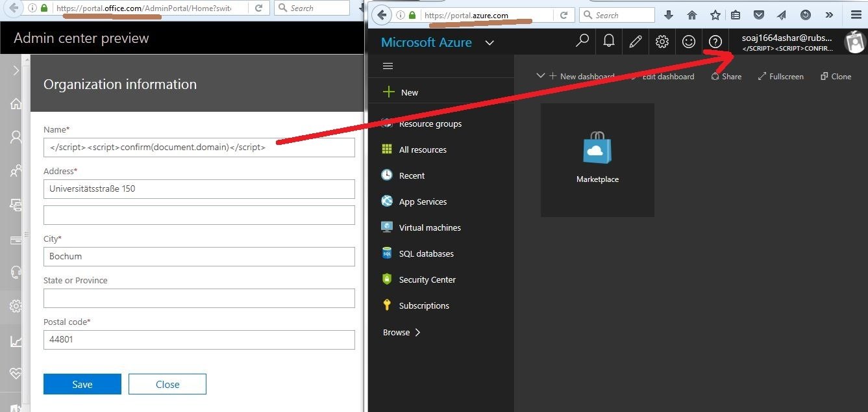Open Recent clock icon item
868x412 pixels.
click(387, 175)
